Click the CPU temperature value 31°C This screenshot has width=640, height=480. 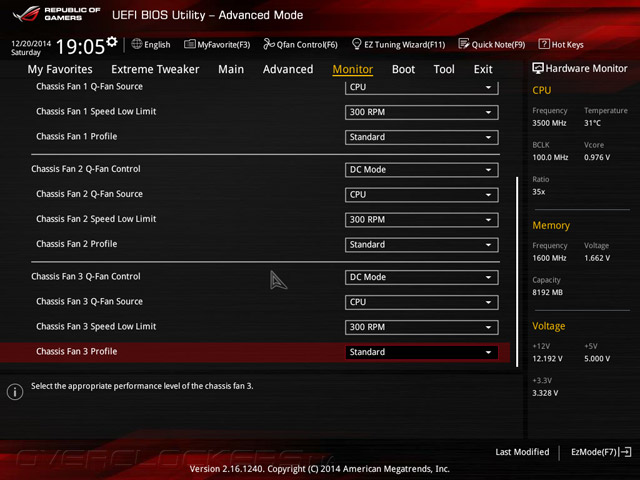(592, 123)
